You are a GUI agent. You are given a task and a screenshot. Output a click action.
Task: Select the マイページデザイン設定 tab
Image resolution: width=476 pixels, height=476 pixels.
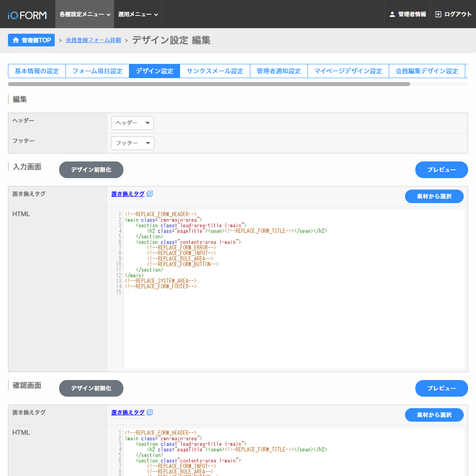[x=348, y=71]
